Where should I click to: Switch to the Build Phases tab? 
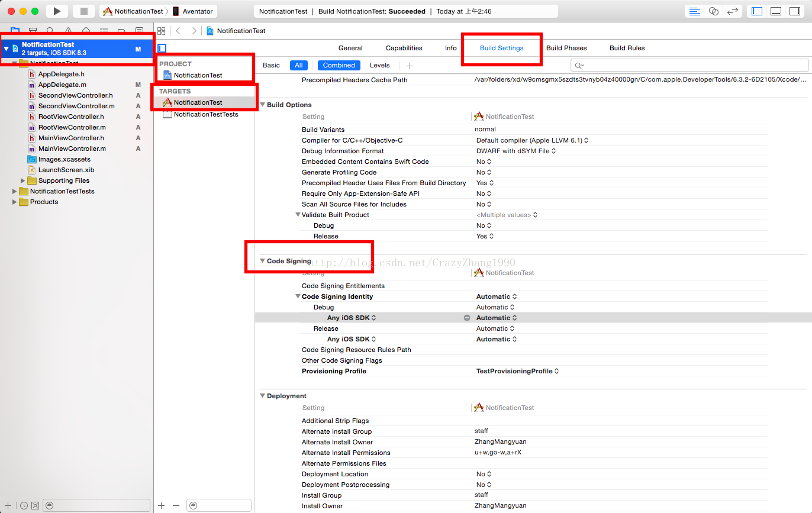[566, 48]
